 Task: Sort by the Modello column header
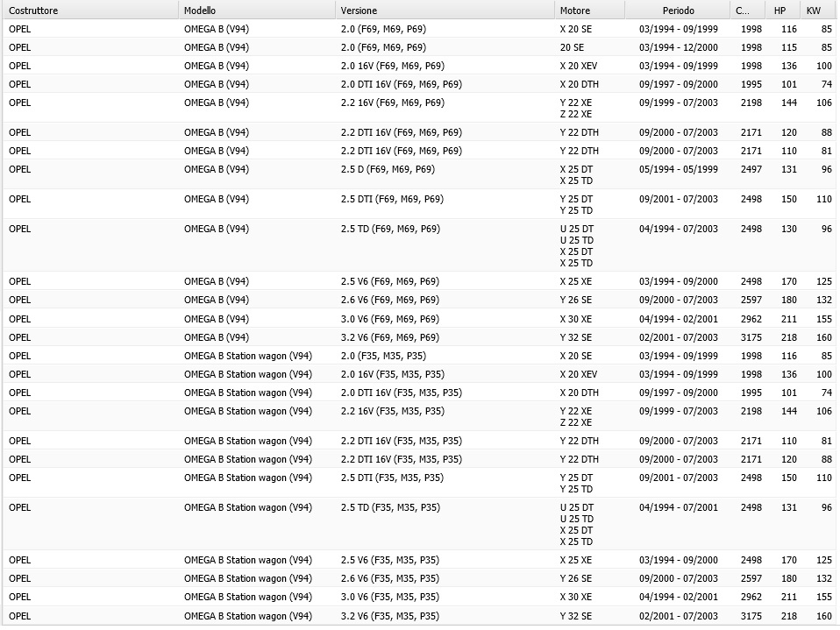tap(257, 11)
